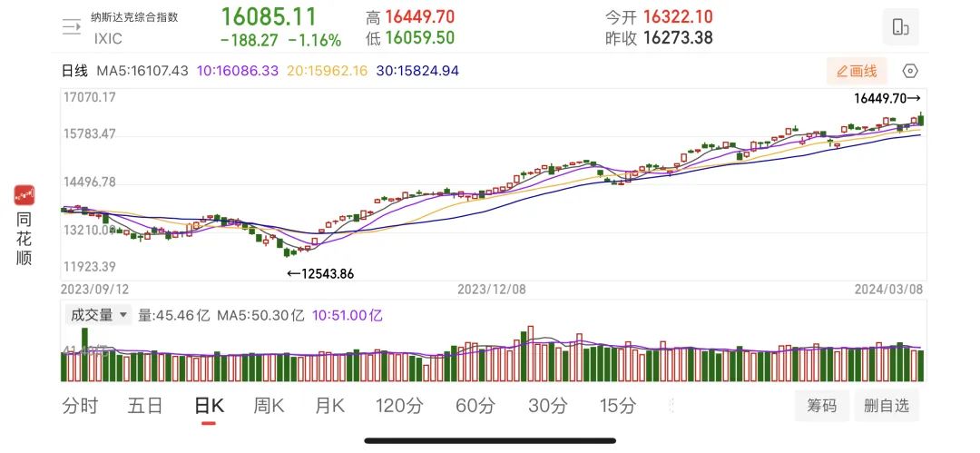Switch to 周K tab
Image resolution: width=980 pixels, height=453 pixels.
pos(269,406)
